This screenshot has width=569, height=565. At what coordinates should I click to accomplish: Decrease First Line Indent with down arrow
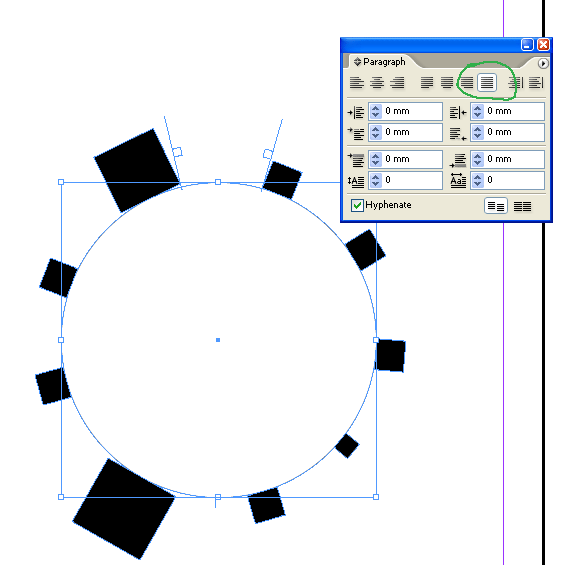click(376, 136)
